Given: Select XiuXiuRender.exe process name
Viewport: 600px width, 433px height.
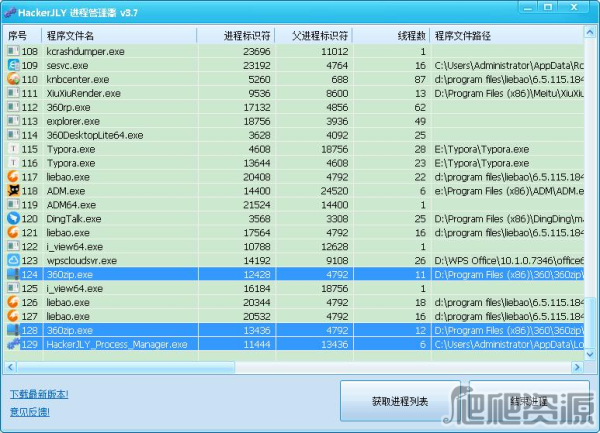Looking at the screenshot, I should point(83,93).
